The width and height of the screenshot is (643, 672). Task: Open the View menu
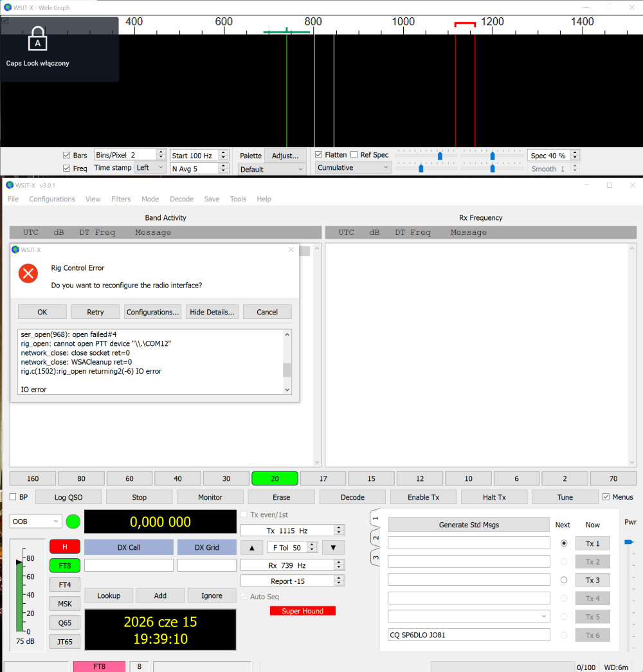pos(93,199)
